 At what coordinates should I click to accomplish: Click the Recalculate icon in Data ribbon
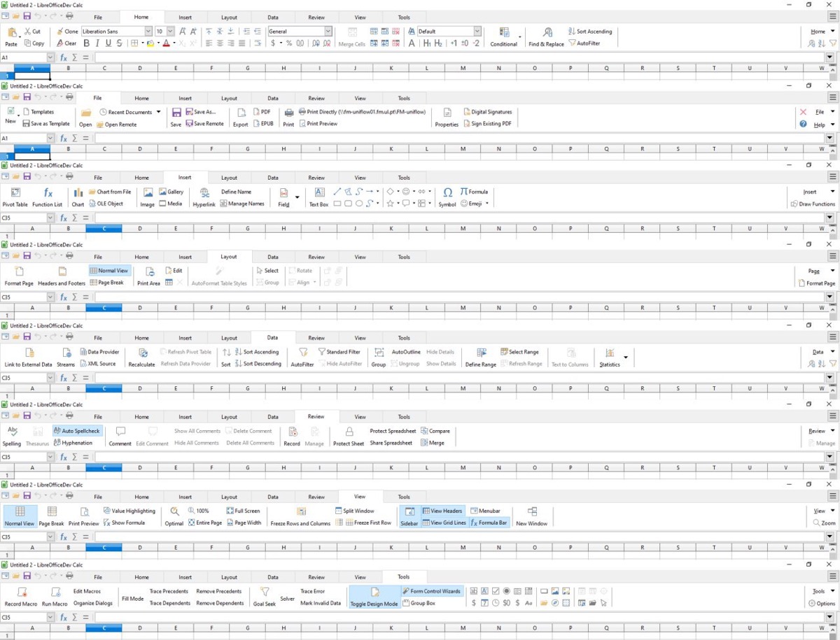point(143,353)
